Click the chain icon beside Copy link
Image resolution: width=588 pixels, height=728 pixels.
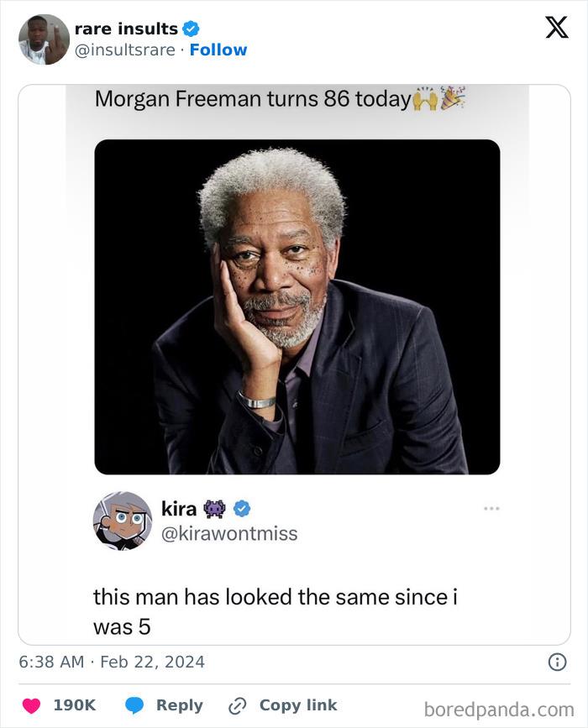(237, 706)
